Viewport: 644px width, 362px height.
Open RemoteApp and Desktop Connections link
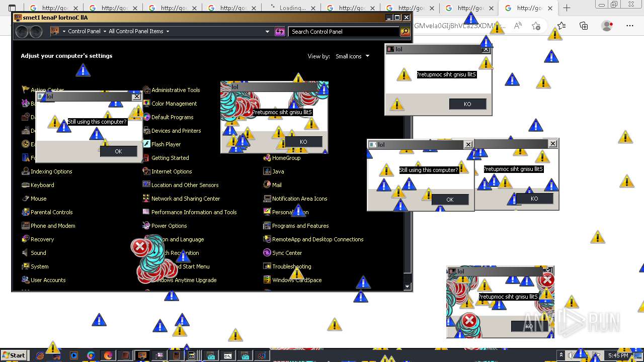[317, 239]
